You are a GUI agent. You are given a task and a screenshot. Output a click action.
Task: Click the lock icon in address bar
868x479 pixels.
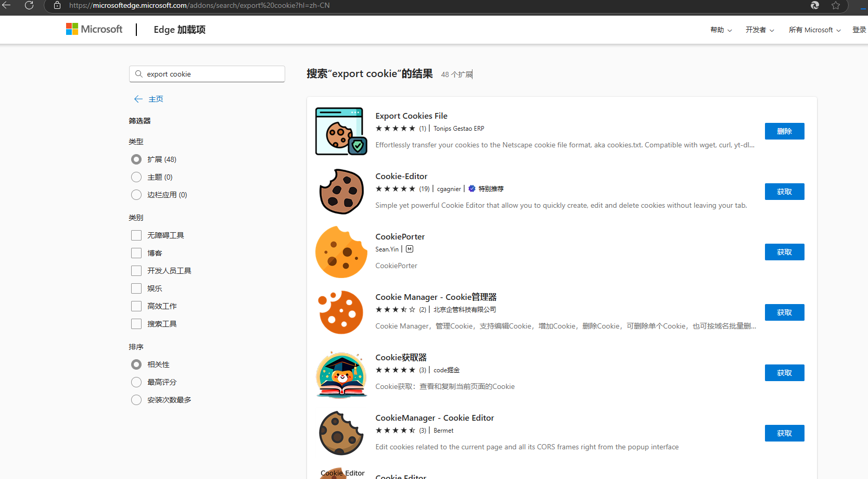click(x=58, y=5)
